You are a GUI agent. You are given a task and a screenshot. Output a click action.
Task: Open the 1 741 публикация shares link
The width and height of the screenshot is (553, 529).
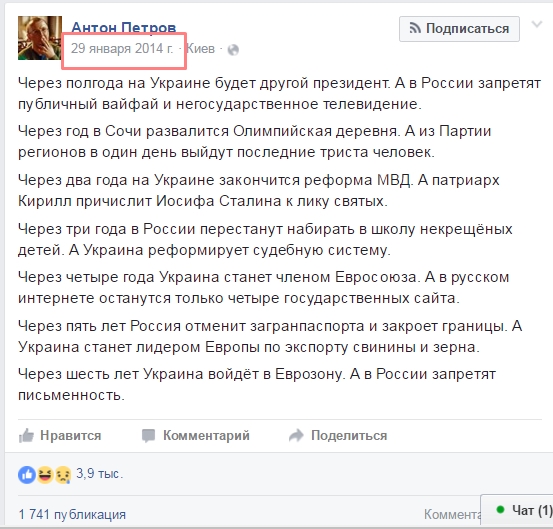(72, 515)
